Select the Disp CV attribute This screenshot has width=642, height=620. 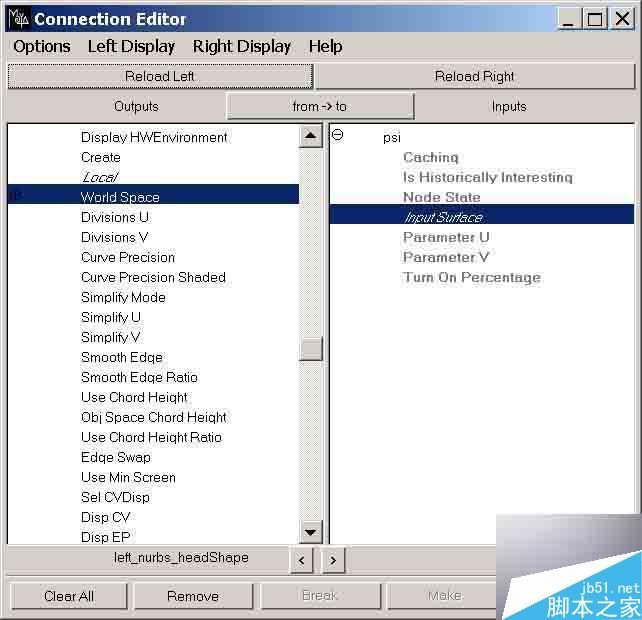[106, 517]
